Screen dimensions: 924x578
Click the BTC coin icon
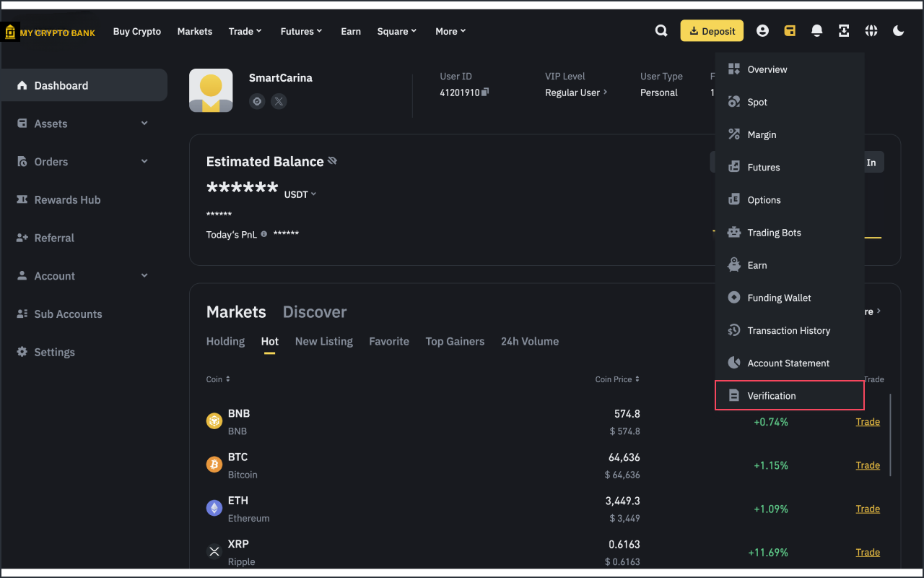[x=214, y=465]
